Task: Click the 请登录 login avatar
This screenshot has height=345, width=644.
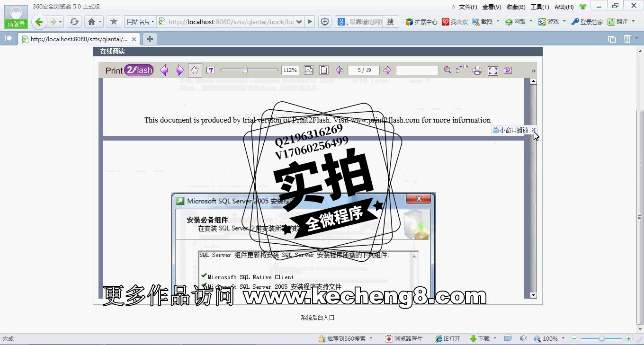Action: click(x=16, y=17)
